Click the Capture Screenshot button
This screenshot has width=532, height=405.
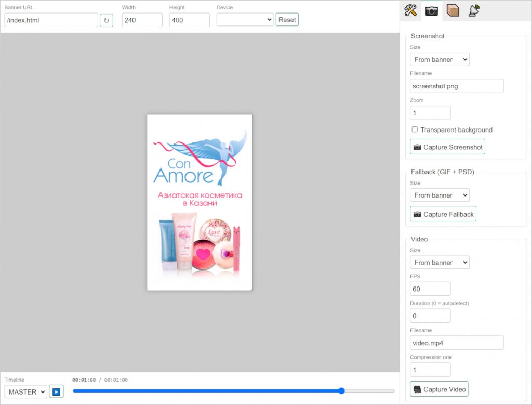click(447, 147)
